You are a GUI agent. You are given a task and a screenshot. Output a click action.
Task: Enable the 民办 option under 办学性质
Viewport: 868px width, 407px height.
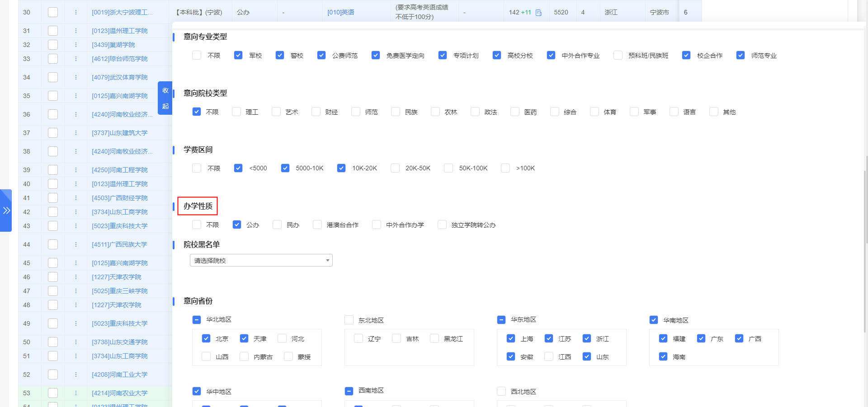277,225
